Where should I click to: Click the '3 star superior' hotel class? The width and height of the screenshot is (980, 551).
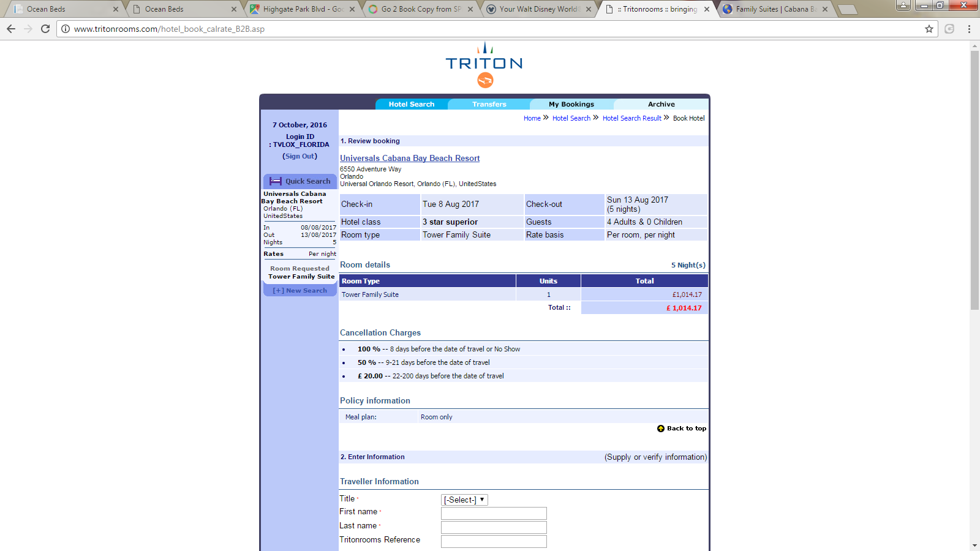(x=450, y=222)
